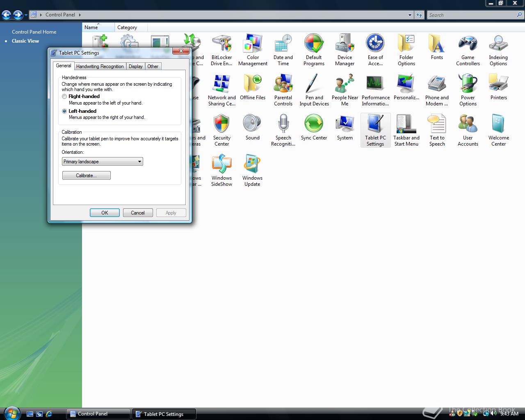Open Phone and Modem Options
The width and height of the screenshot is (525, 420).
pos(437,90)
